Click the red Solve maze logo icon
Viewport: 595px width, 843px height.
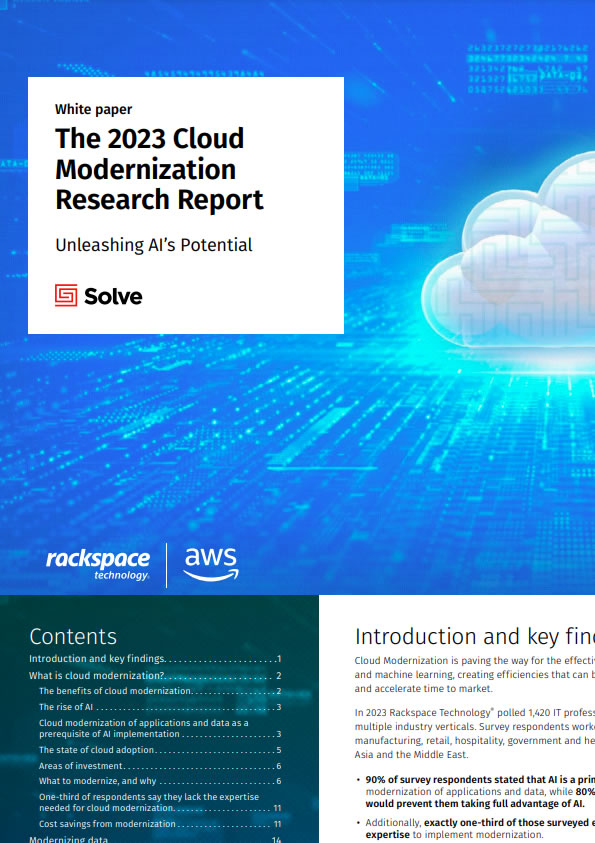66,296
